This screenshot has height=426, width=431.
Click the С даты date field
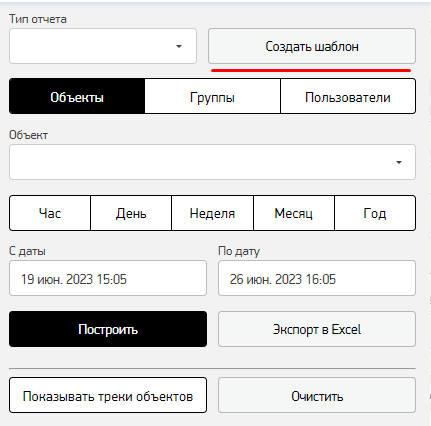[x=108, y=278]
